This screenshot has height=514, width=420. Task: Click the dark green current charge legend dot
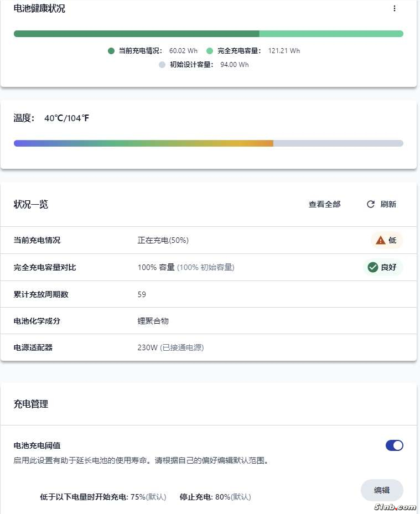pyautogui.click(x=111, y=51)
